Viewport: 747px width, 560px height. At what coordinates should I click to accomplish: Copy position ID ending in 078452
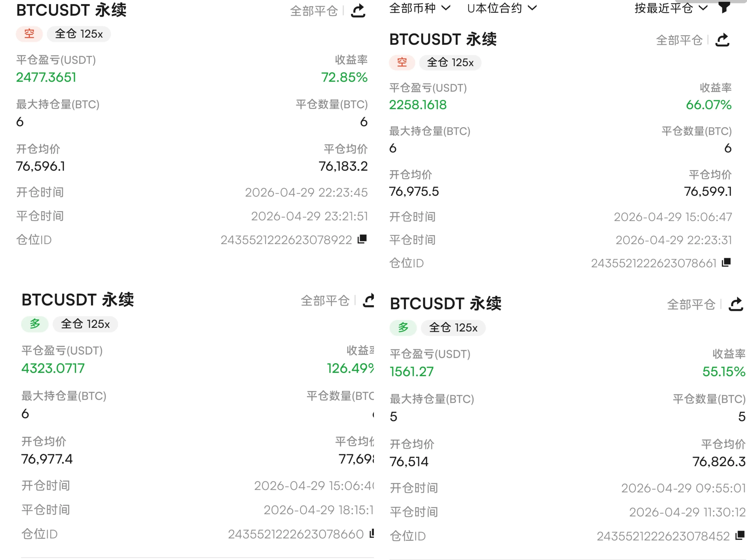(740, 535)
